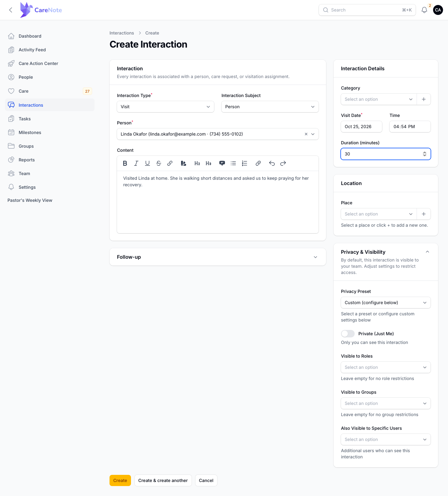Open the Interaction Type dropdown
The width and height of the screenshot is (448, 496).
coord(166,107)
